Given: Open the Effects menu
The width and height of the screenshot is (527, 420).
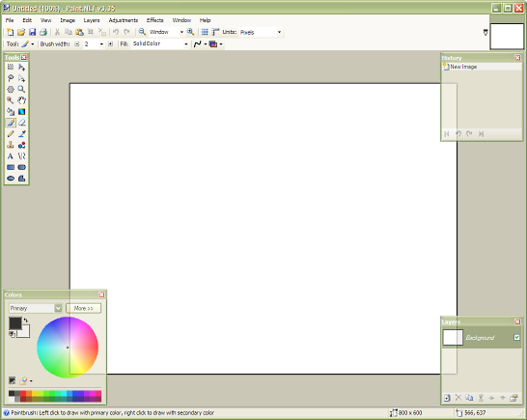Looking at the screenshot, I should point(155,20).
